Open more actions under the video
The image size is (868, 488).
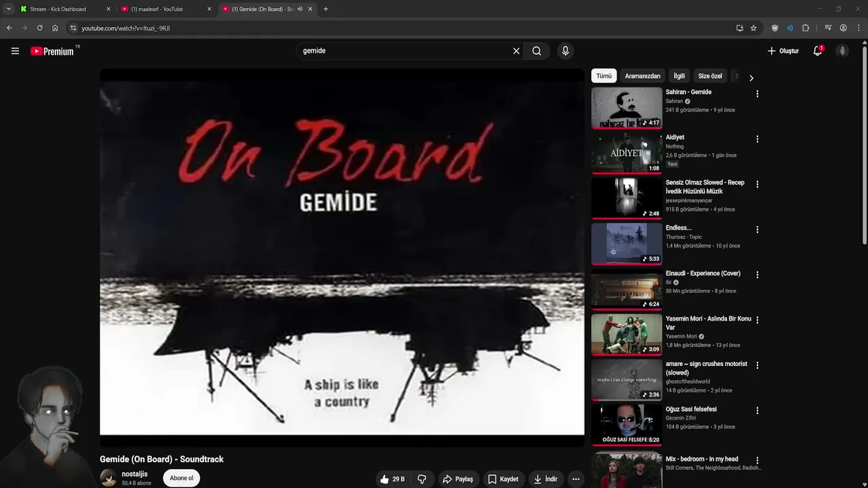tap(576, 479)
